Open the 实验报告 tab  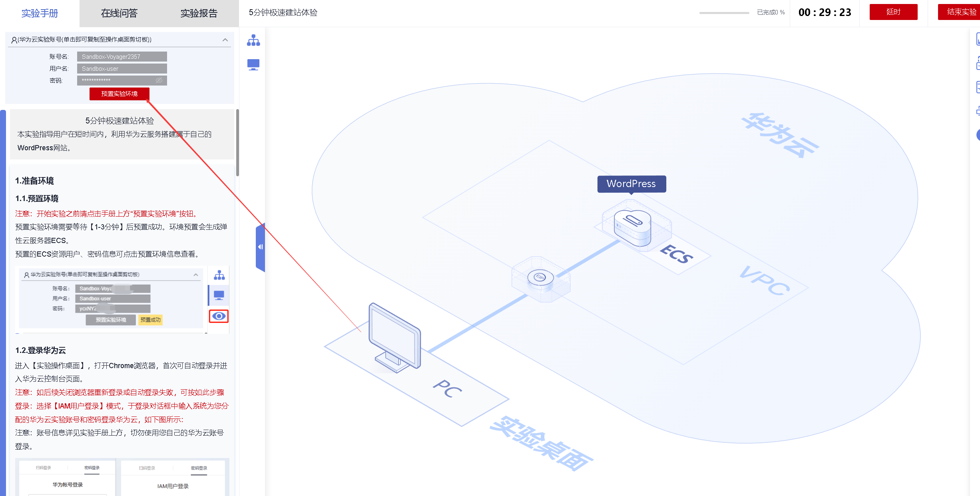tap(199, 13)
